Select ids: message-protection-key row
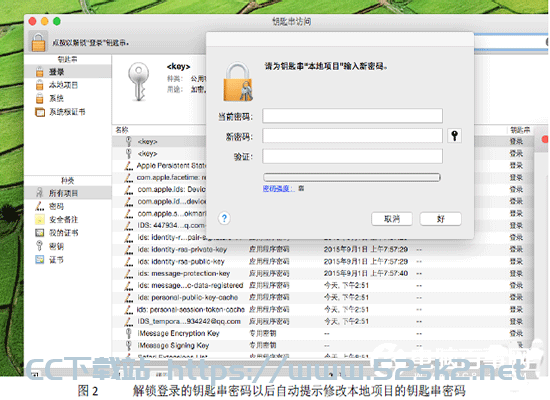 coord(323,273)
